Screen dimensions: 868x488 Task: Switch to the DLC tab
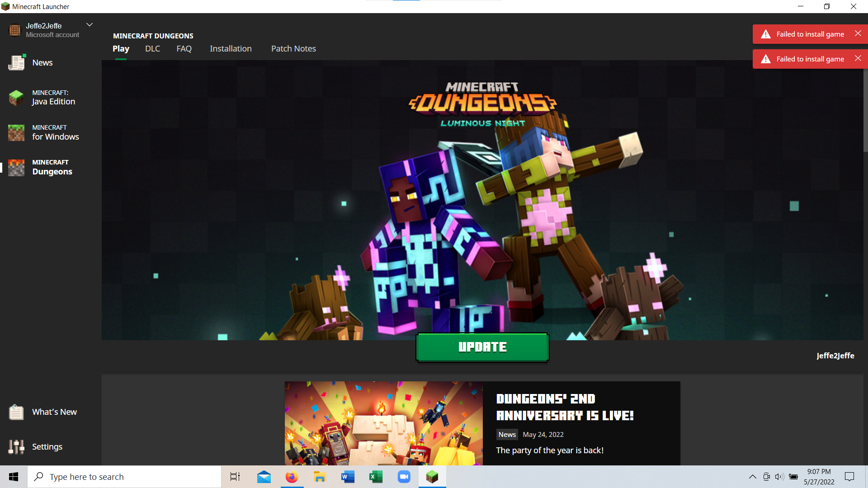coord(152,49)
